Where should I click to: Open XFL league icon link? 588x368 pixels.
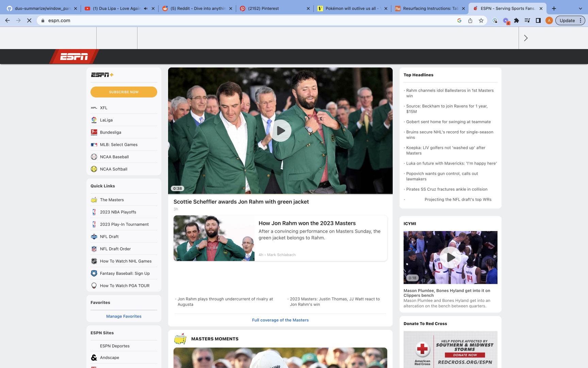94,108
